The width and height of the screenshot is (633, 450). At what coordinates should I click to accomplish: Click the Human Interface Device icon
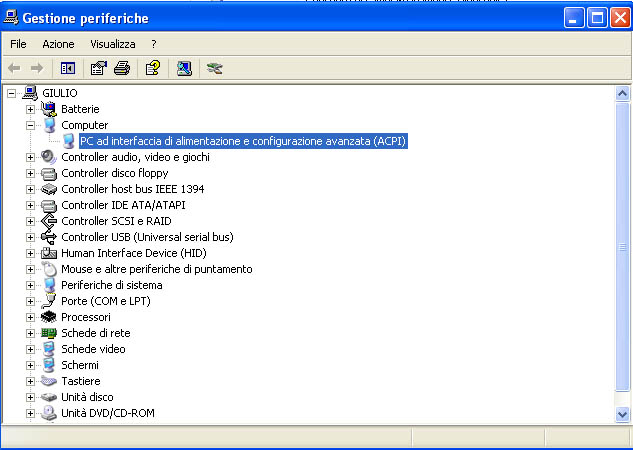pyautogui.click(x=49, y=253)
